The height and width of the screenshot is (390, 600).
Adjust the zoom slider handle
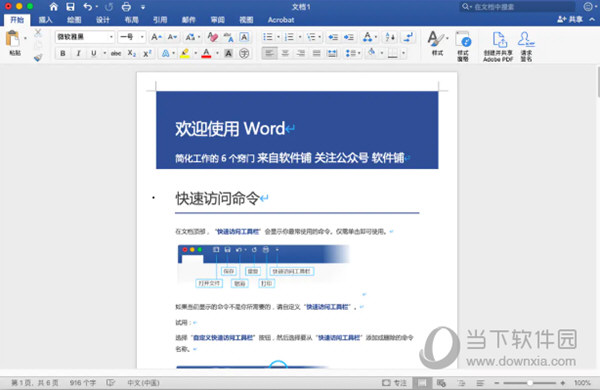[530, 383]
